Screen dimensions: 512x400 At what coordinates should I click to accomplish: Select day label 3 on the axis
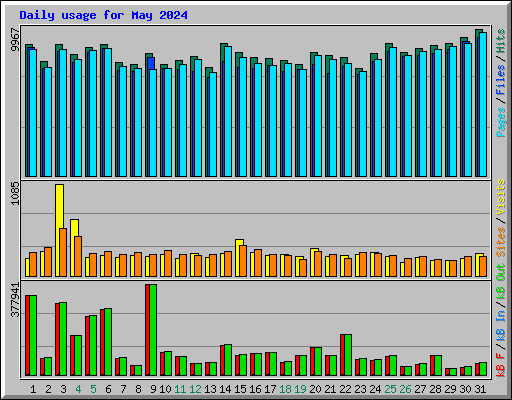63,389
